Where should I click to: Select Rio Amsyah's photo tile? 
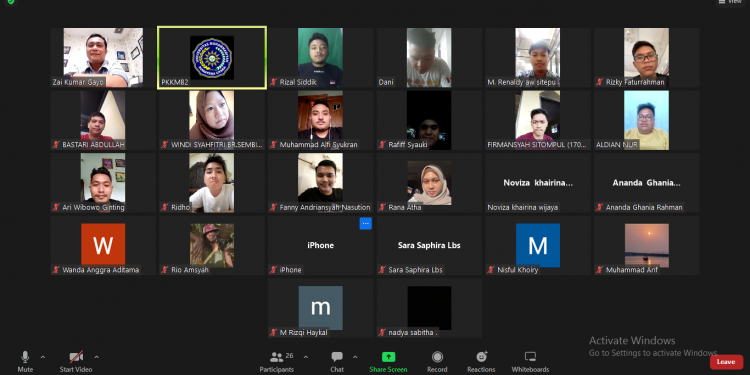pos(212,245)
